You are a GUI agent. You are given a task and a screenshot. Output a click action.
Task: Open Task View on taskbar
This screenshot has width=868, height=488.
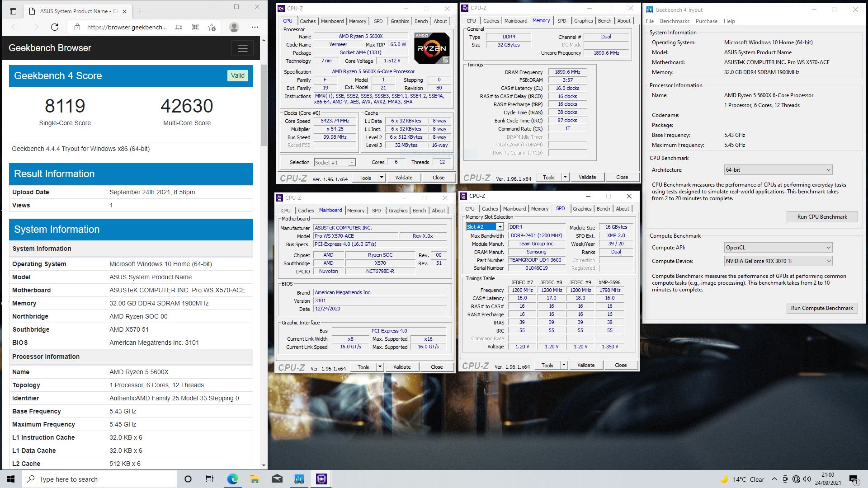(x=210, y=479)
